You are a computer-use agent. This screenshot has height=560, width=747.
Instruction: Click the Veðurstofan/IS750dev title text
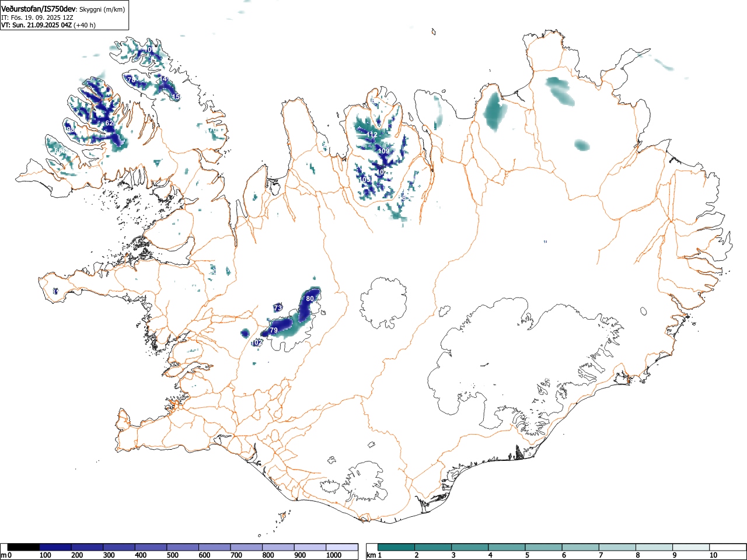click(x=39, y=9)
